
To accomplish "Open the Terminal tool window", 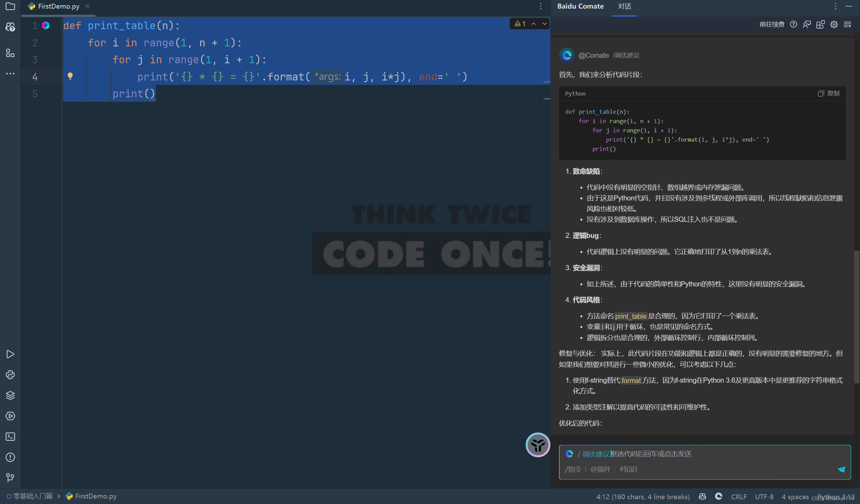I will click(x=10, y=437).
